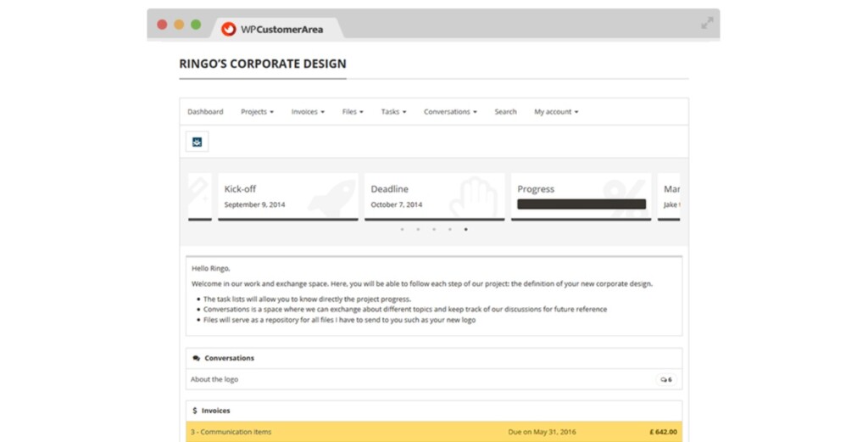Click the 'Hello Ringo,' greeting text
The width and height of the screenshot is (868, 442).
211,269
